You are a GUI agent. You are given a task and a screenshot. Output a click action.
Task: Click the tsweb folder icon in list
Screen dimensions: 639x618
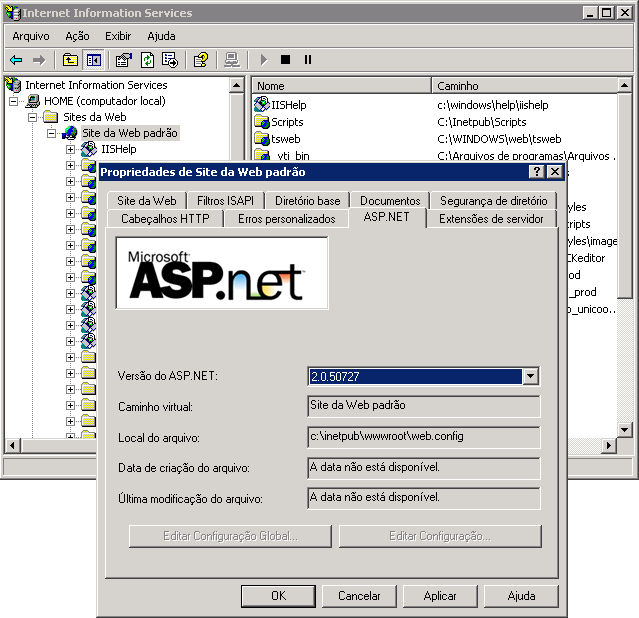[x=262, y=139]
